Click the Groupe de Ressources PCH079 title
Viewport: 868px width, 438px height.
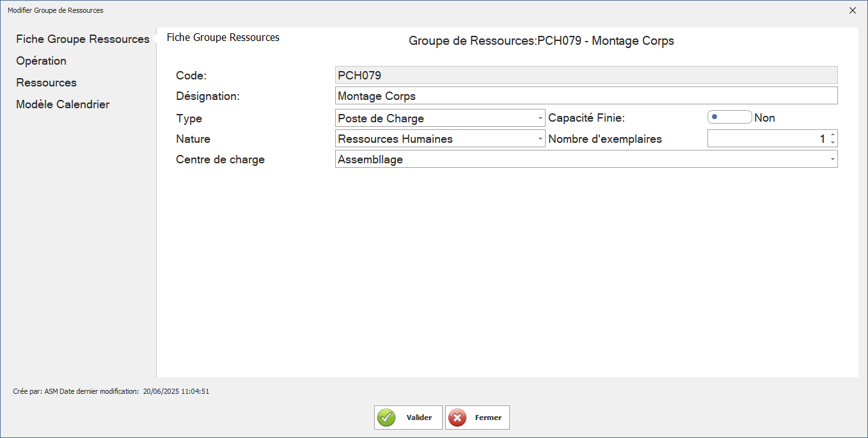point(541,41)
